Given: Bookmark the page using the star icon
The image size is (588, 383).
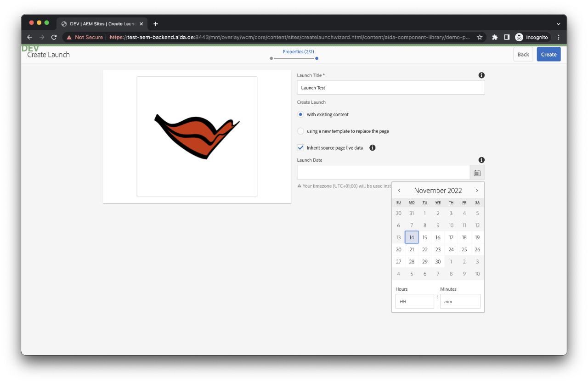Looking at the screenshot, I should click(479, 37).
